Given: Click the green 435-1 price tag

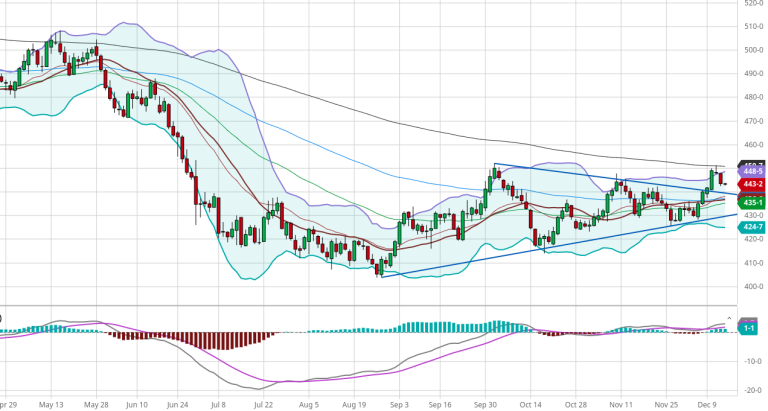Looking at the screenshot, I should click(x=751, y=201).
